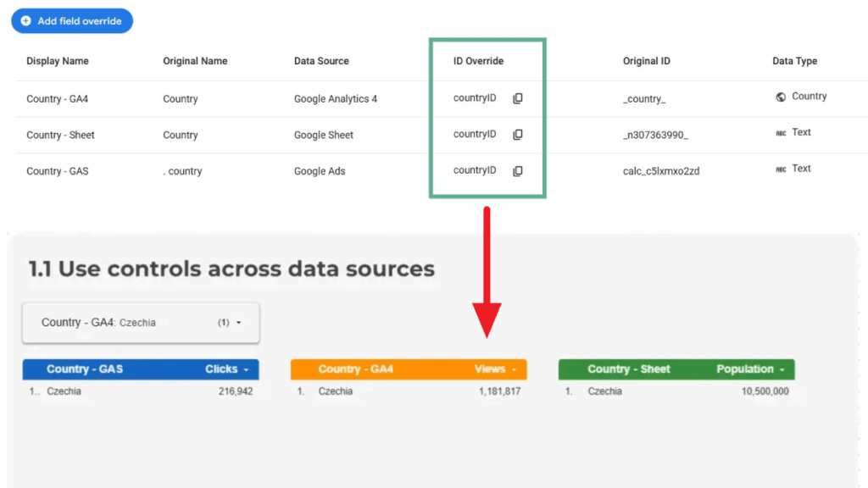Click the sort arrow beside Clicks
The height and width of the screenshot is (488, 868).
click(x=246, y=370)
